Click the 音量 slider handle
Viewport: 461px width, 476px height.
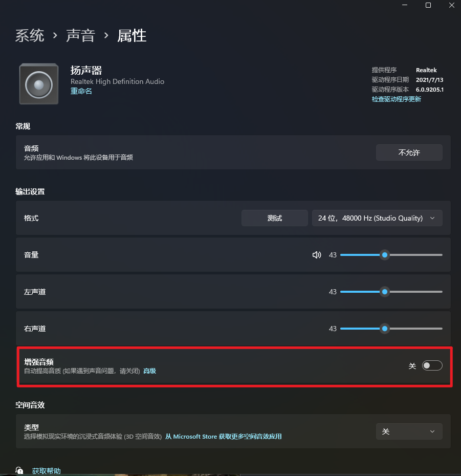point(385,255)
